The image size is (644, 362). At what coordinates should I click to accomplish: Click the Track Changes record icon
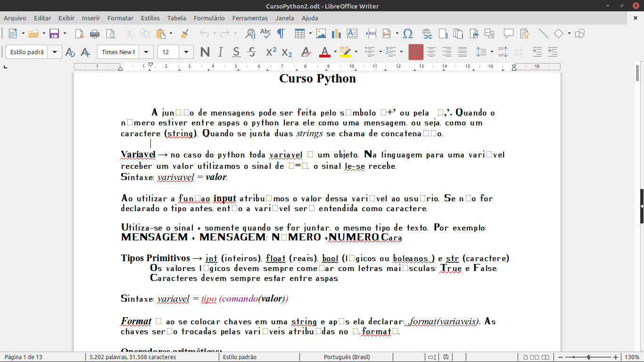coord(524,33)
